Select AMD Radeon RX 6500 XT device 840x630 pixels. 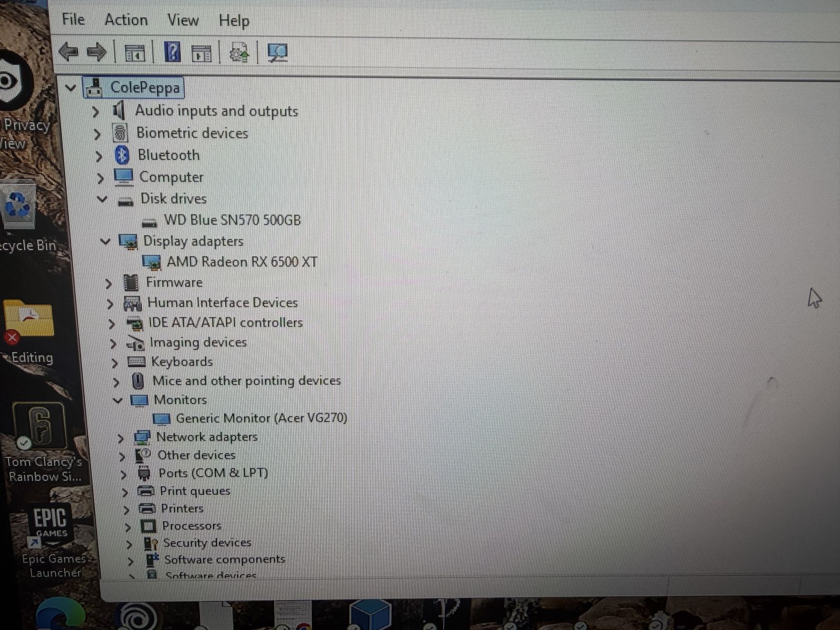(241, 261)
